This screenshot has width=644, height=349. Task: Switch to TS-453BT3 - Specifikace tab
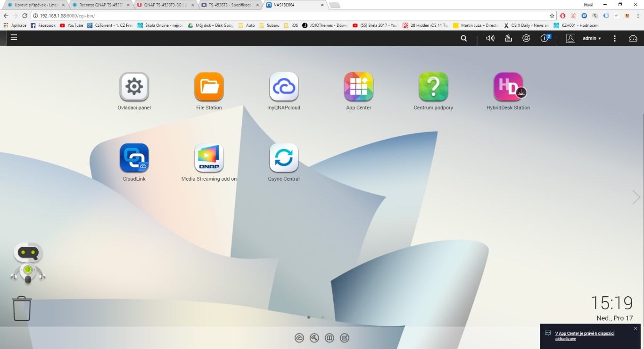230,5
